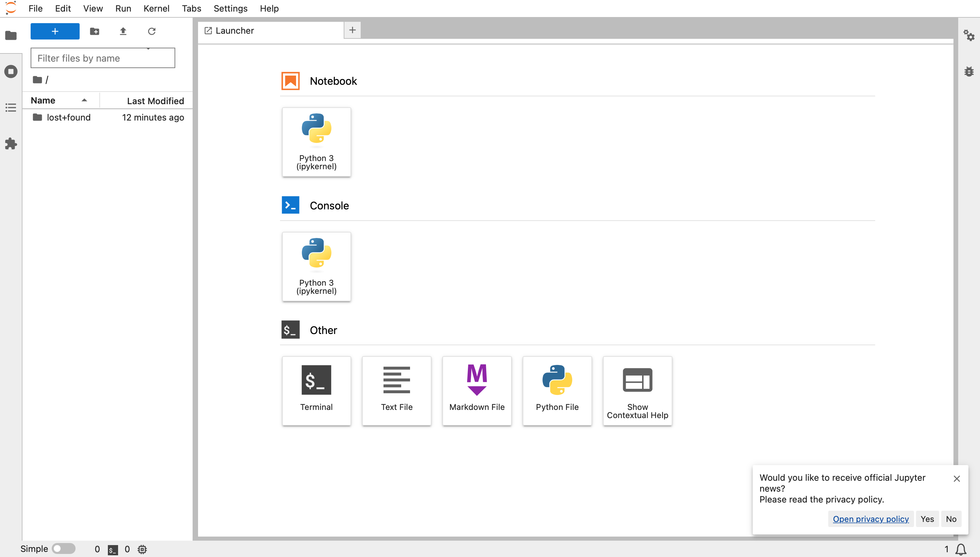Open the Extension Manager puzzle icon
This screenshot has height=557, width=980.
(11, 144)
